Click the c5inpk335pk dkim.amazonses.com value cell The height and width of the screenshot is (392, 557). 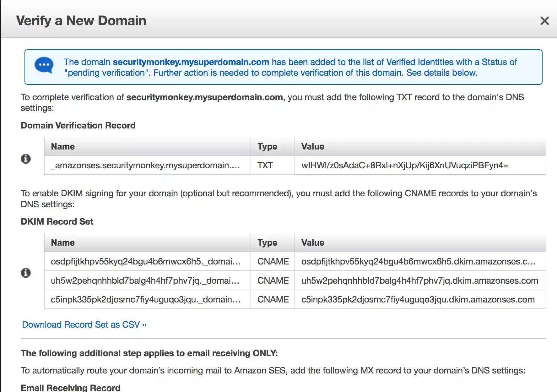tap(418, 299)
